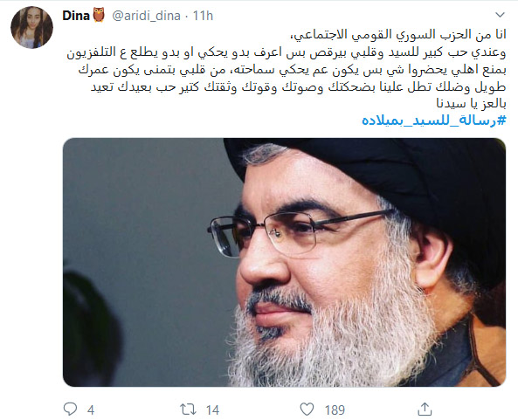The width and height of the screenshot is (518, 420).
Task: Visit the @aridi_dina handle profile
Action: (x=147, y=16)
